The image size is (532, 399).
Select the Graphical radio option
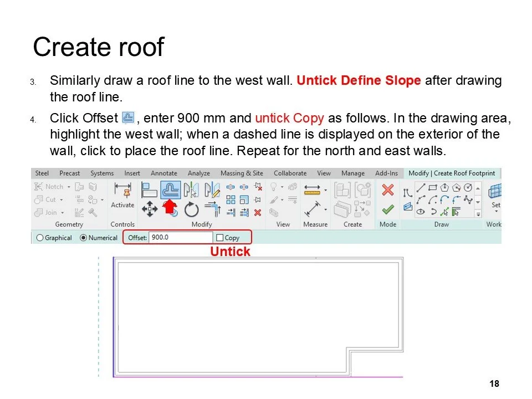[54, 238]
